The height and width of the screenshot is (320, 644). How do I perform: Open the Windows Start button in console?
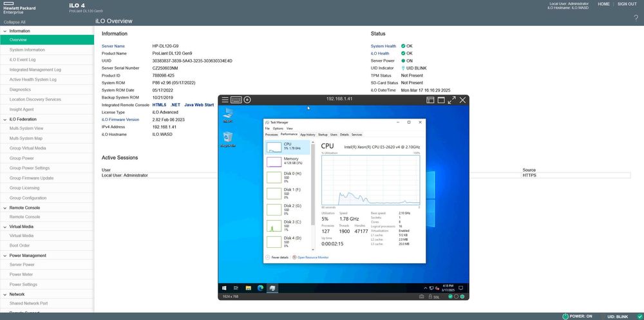tap(225, 288)
